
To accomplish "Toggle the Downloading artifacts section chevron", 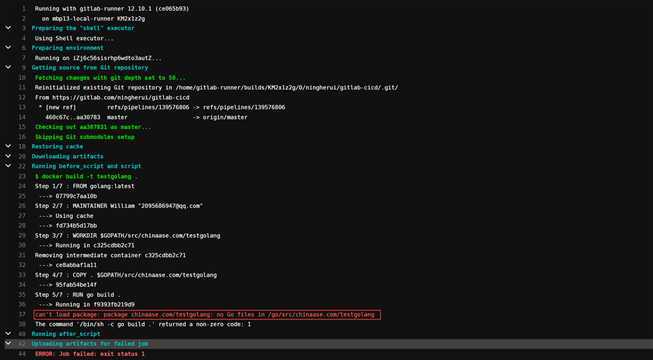I will [x=8, y=156].
